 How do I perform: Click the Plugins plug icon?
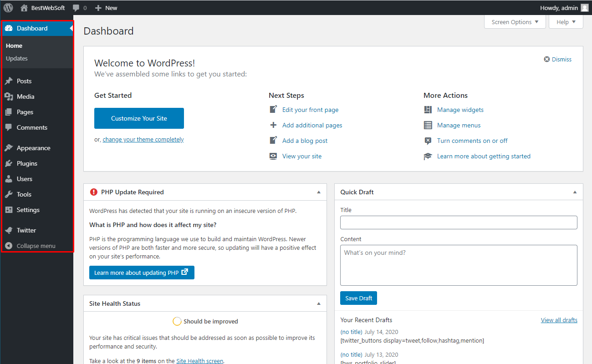pos(8,163)
